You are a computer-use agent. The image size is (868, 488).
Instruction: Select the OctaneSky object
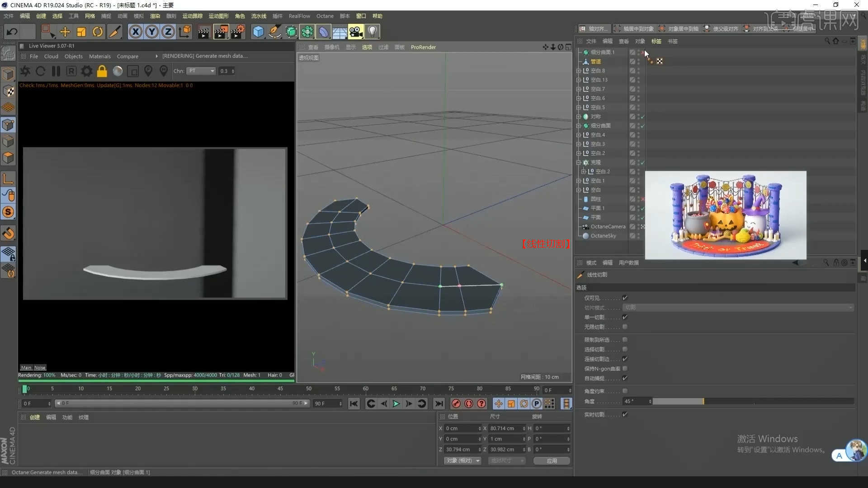pyautogui.click(x=603, y=236)
